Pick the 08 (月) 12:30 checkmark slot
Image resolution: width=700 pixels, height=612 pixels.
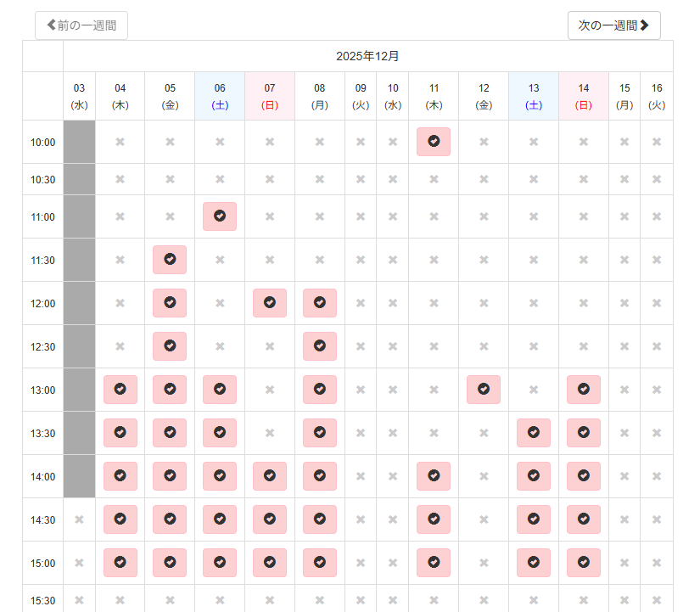pos(320,346)
